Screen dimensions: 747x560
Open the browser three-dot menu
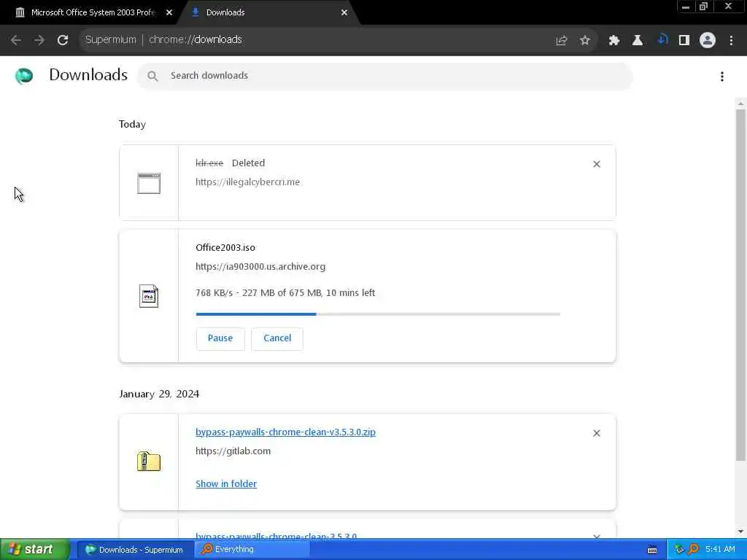[x=731, y=41]
